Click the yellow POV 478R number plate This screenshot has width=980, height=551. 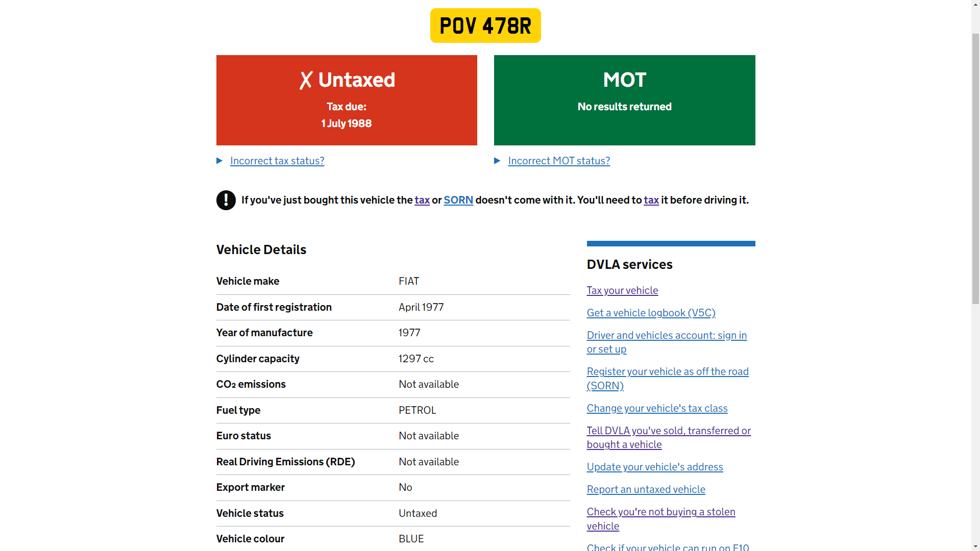(x=485, y=26)
